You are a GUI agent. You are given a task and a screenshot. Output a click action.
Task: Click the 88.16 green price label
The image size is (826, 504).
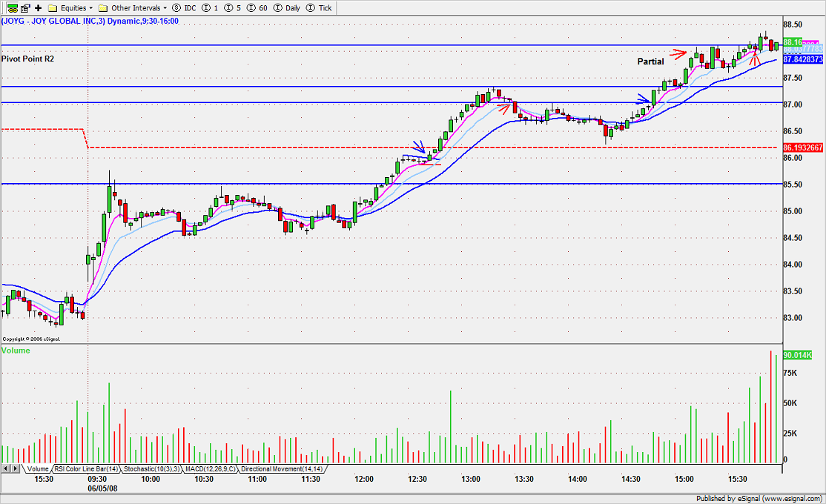793,42
